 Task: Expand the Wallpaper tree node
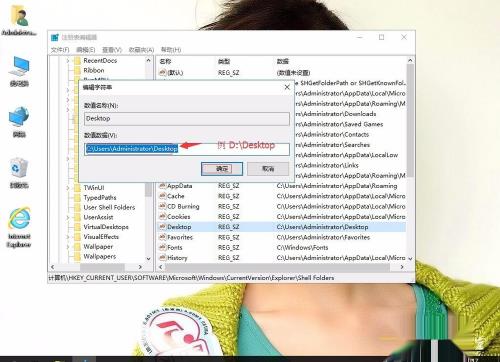click(x=68, y=247)
